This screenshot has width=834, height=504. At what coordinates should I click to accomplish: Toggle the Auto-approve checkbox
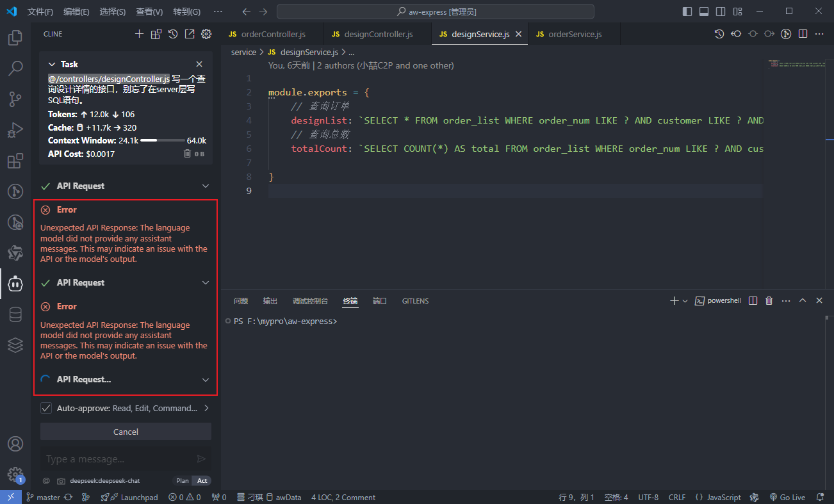(46, 408)
